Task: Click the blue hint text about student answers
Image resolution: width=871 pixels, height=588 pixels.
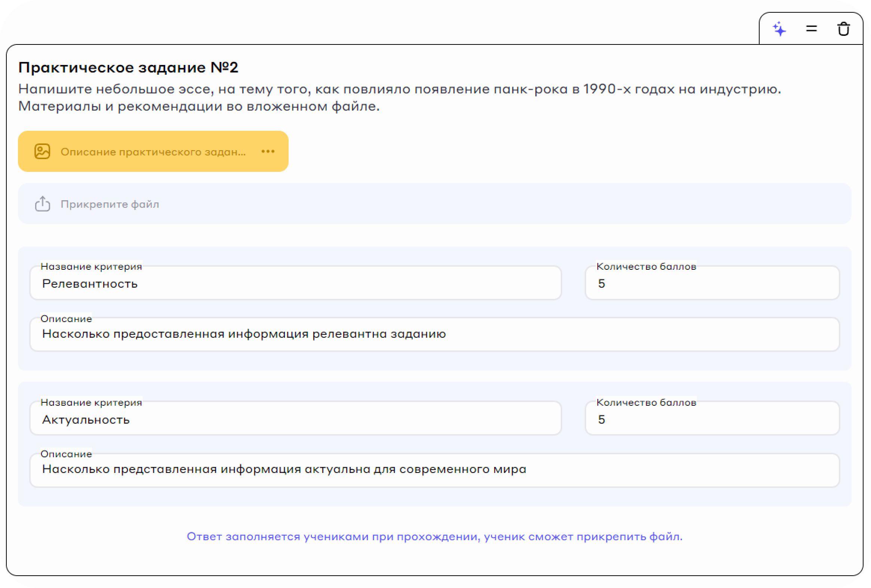Action: (434, 537)
